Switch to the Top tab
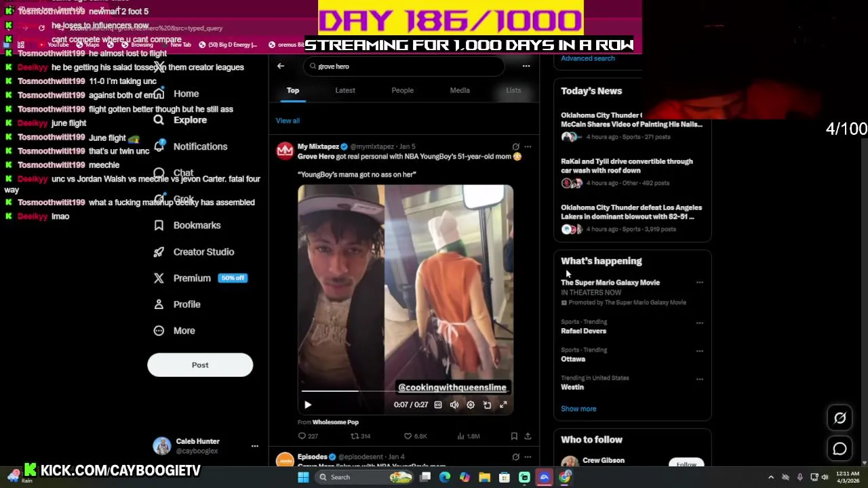Screen dimensions: 868x488 tap(293, 90)
